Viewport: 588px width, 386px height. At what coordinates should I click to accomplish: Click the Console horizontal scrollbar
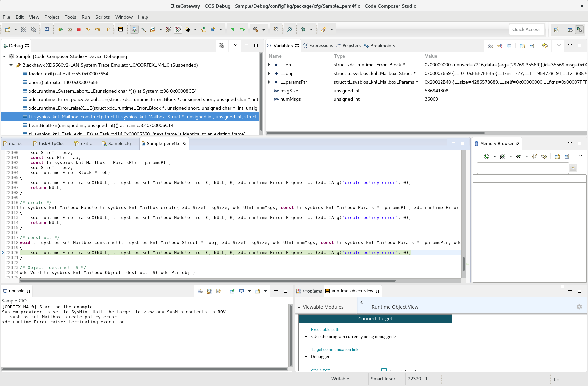click(145, 369)
